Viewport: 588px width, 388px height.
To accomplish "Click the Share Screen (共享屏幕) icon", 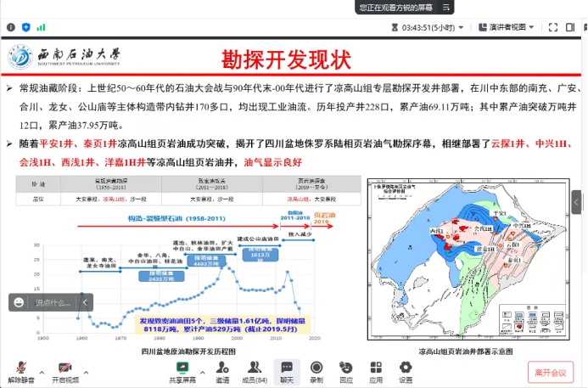I will pyautogui.click(x=182, y=368).
